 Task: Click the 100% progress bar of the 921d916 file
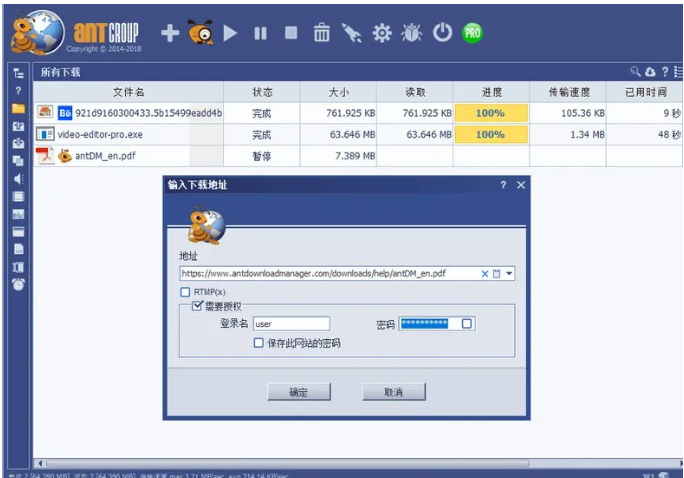(x=491, y=113)
